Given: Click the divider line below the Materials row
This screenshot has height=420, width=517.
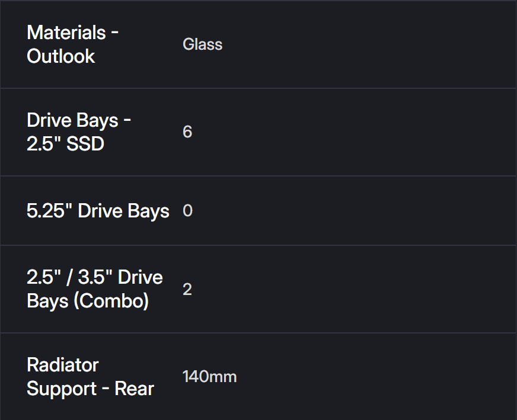Looking at the screenshot, I should coord(258,88).
